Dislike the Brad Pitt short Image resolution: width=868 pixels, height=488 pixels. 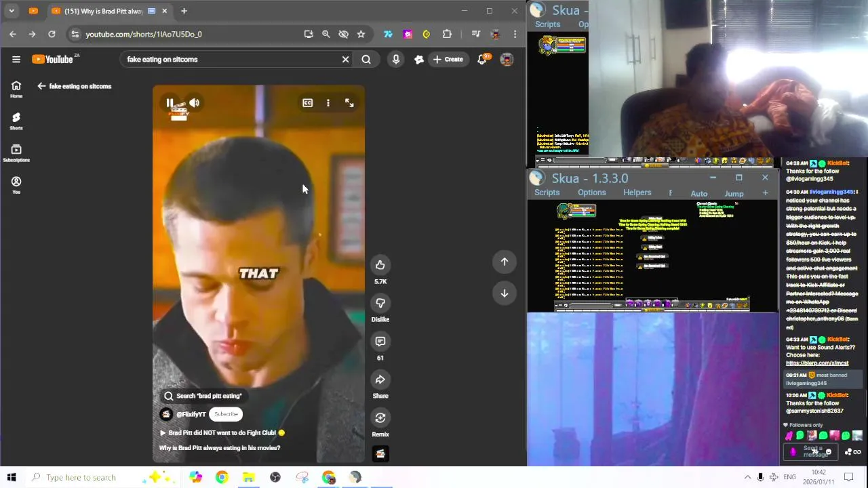380,303
